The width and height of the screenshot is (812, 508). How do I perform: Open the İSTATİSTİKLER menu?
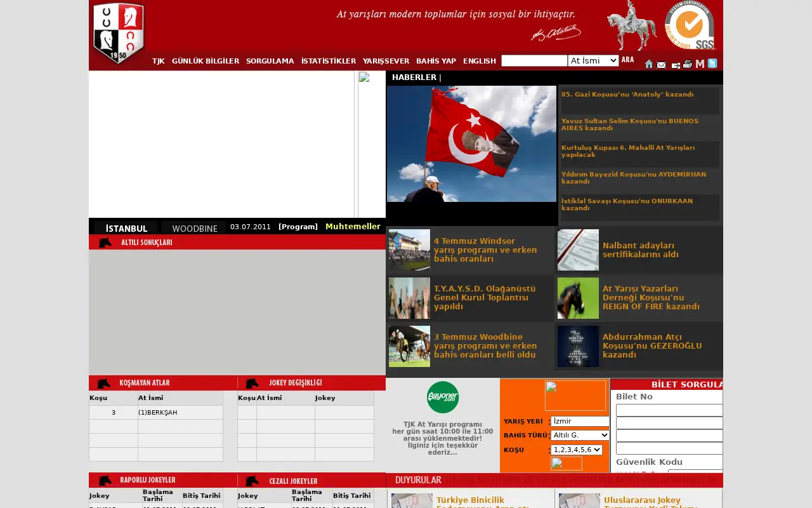tap(329, 62)
